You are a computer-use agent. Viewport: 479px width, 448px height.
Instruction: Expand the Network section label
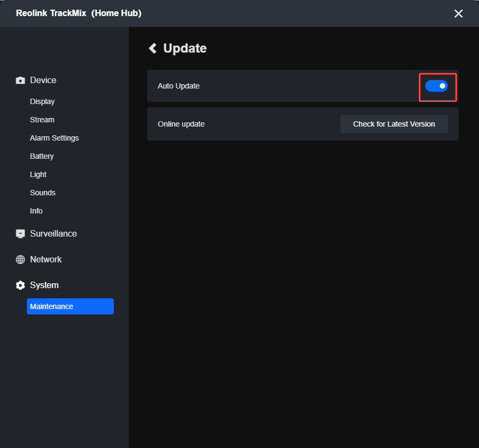(46, 259)
